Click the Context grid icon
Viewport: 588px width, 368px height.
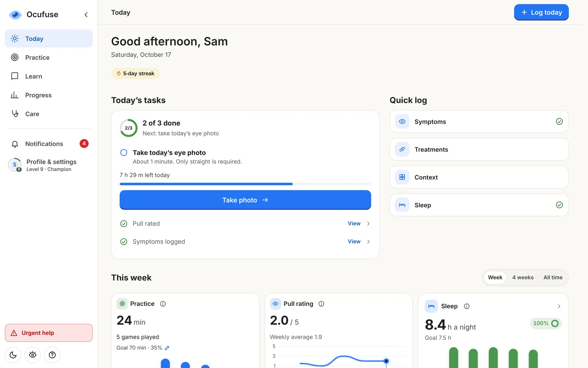(402, 177)
